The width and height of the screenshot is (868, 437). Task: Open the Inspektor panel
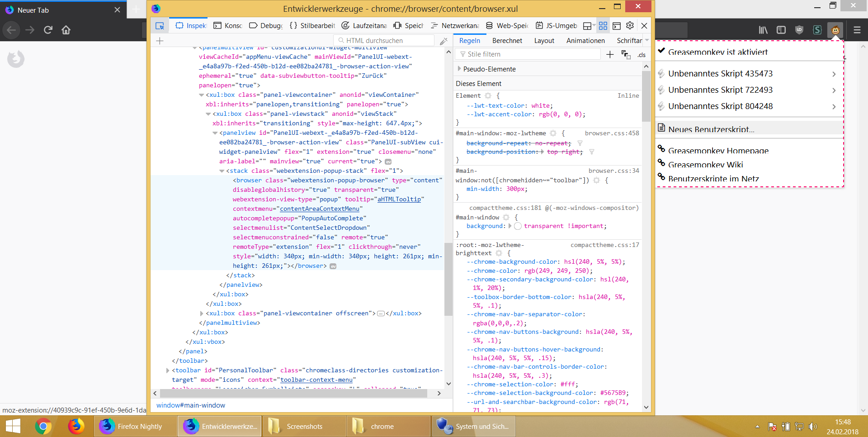pos(191,26)
